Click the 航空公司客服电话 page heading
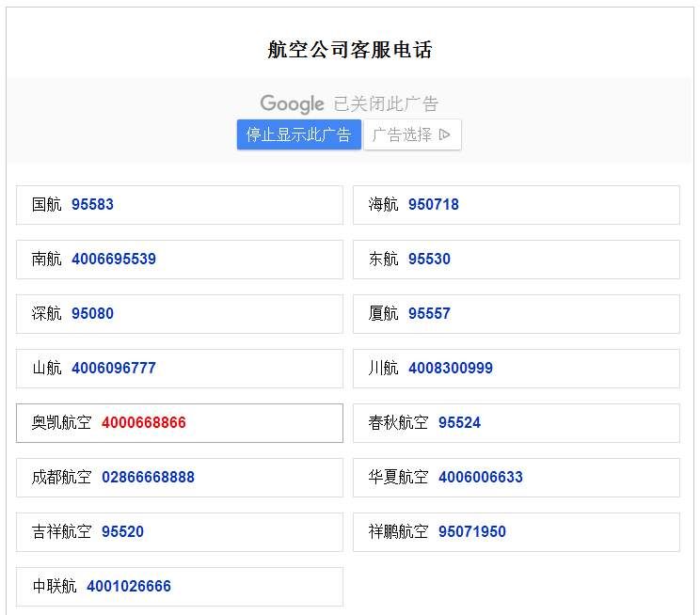Image resolution: width=700 pixels, height=615 pixels. pyautogui.click(x=349, y=50)
